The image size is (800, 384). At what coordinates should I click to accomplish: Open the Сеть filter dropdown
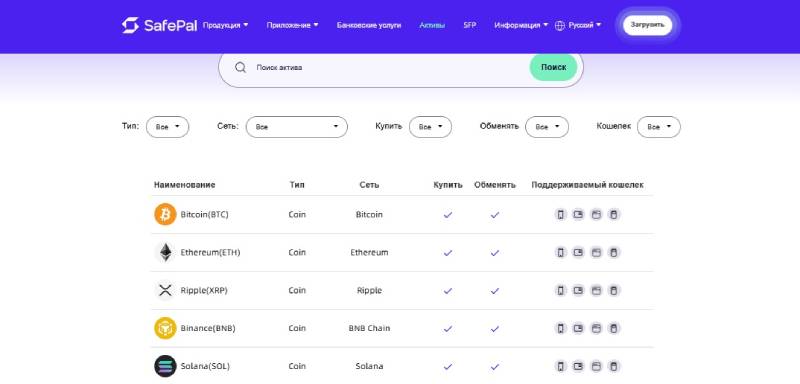point(296,127)
